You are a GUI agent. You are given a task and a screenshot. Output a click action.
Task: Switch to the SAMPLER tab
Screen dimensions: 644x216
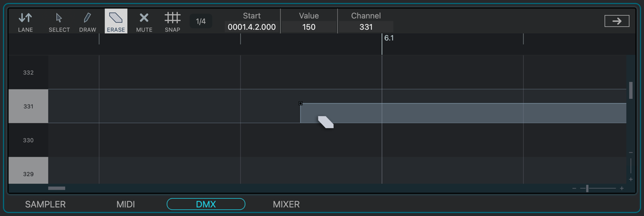tap(45, 204)
